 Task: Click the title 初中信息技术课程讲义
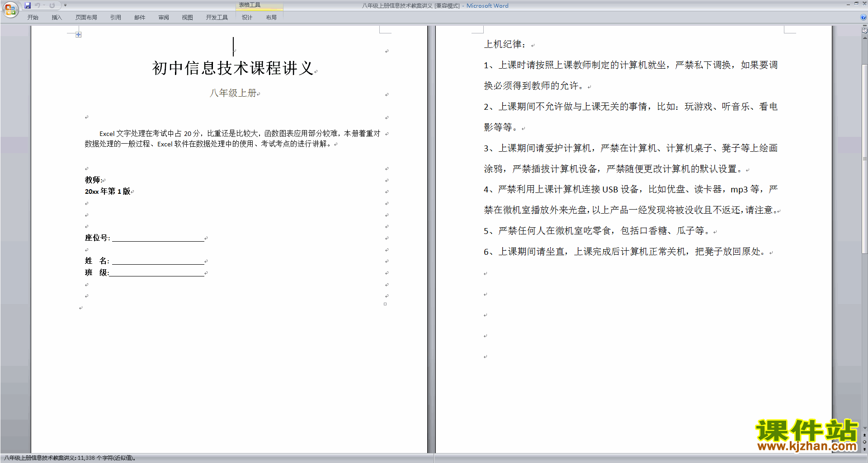(233, 68)
